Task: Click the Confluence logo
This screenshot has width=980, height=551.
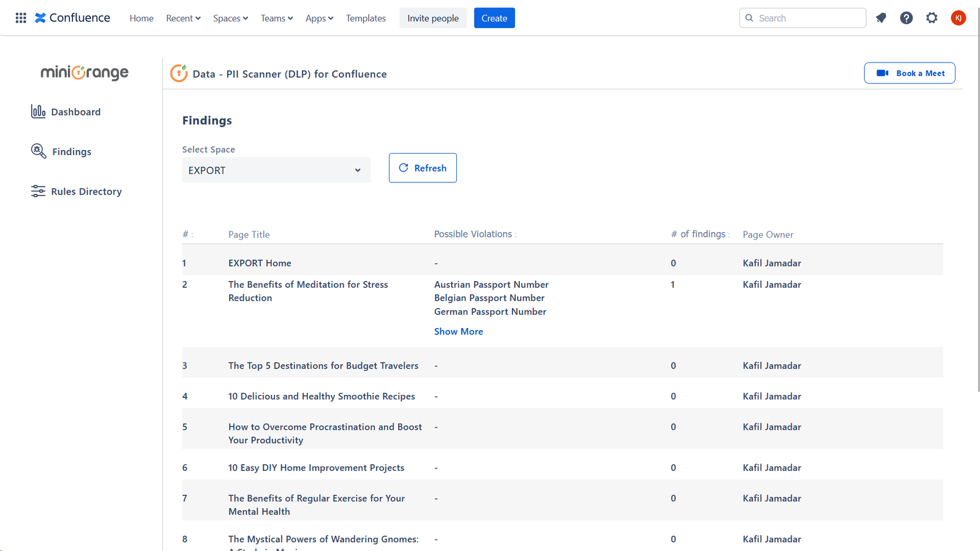Action: pyautogui.click(x=72, y=18)
